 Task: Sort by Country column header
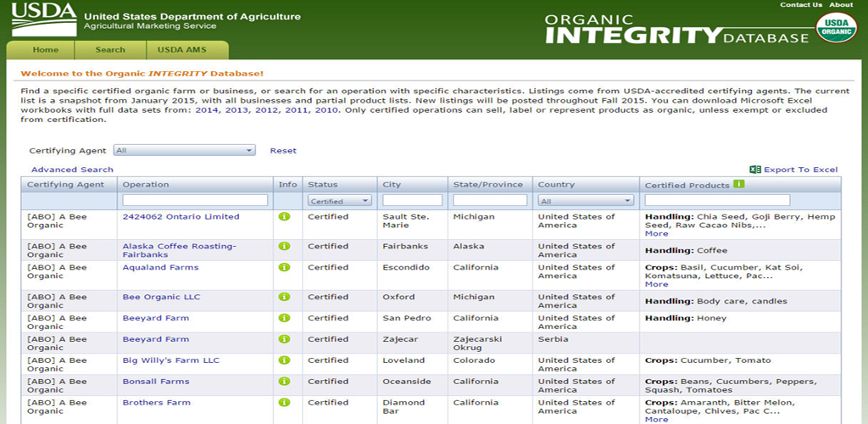tap(556, 184)
